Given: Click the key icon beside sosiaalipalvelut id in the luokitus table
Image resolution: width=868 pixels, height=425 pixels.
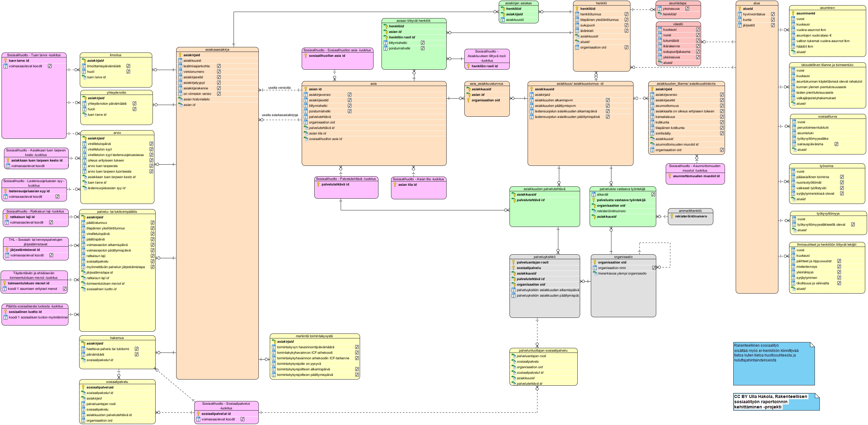Looking at the screenshot, I should (199, 414).
